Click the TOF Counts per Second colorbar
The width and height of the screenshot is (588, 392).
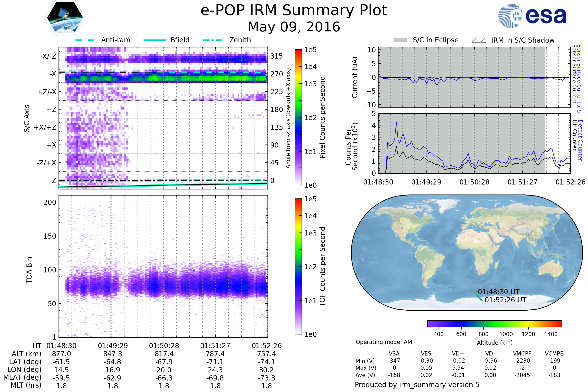pyautogui.click(x=298, y=266)
